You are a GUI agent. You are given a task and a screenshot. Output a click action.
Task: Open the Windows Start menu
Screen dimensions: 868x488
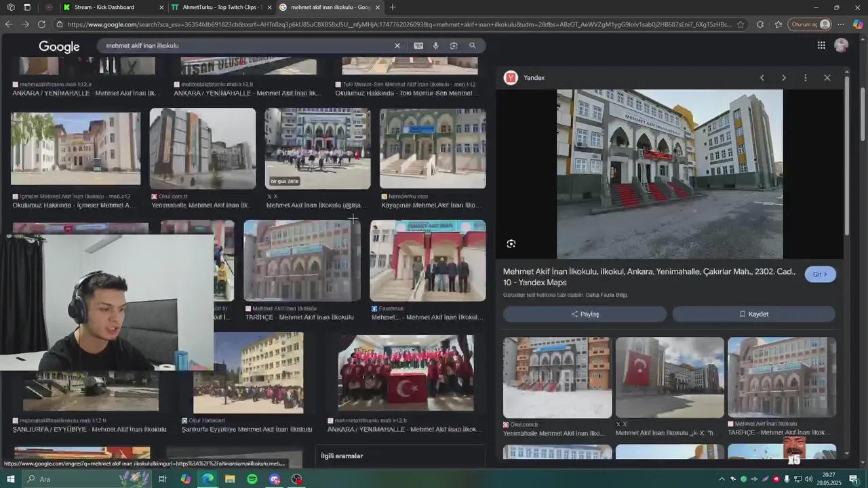pyautogui.click(x=11, y=479)
